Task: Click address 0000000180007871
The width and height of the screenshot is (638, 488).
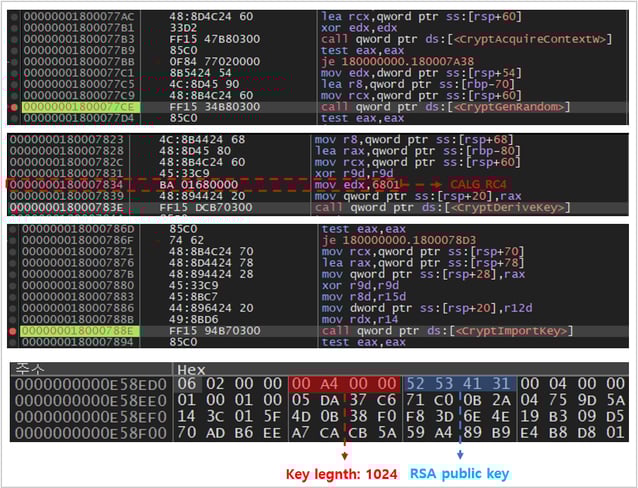Action: coord(78,252)
